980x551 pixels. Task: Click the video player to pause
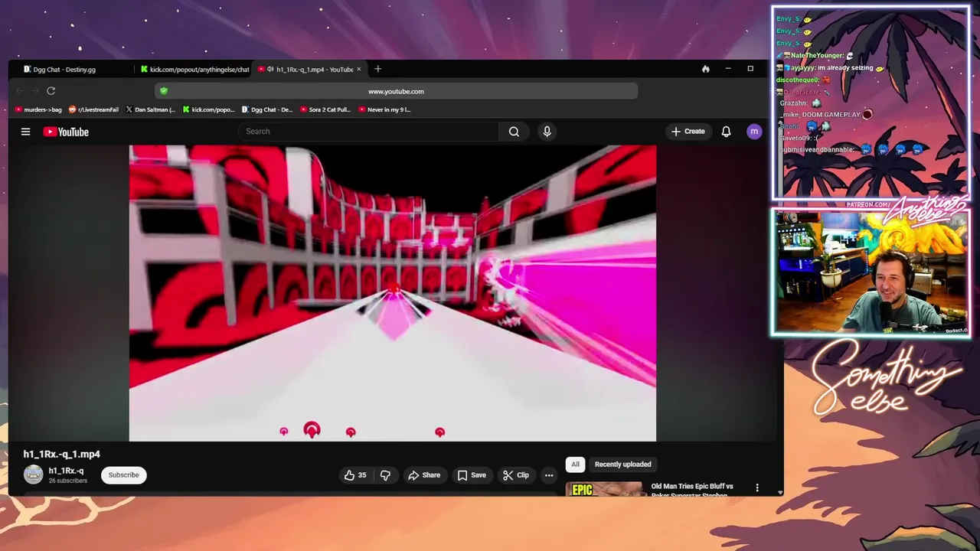tap(392, 293)
